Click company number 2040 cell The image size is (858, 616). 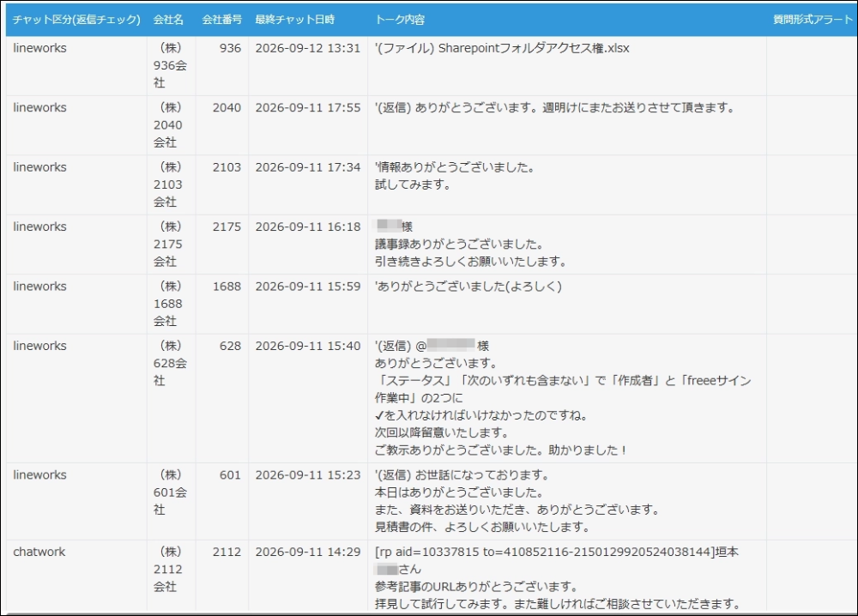221,125
